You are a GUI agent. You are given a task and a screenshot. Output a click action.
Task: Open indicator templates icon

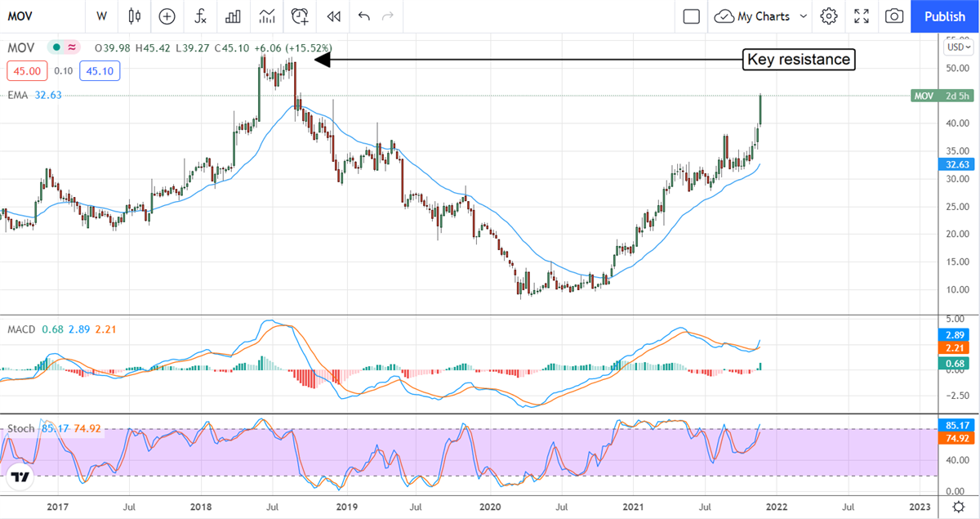pos(267,16)
